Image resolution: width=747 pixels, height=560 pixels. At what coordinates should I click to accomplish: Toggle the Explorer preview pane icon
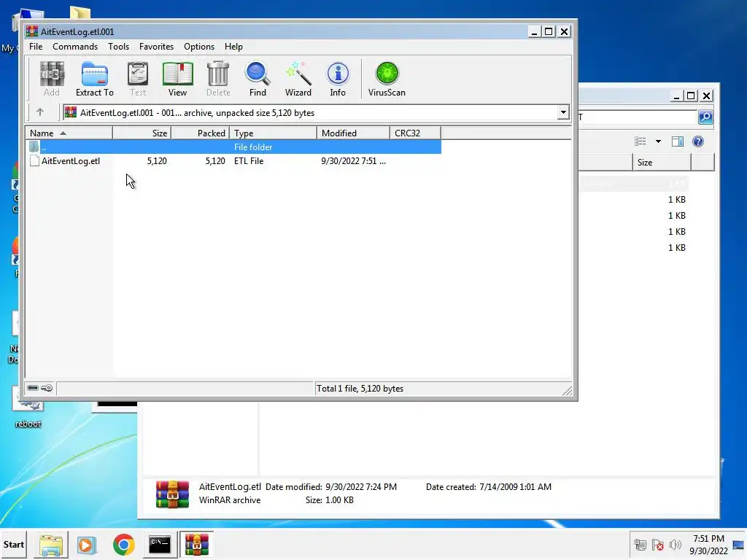(x=678, y=141)
